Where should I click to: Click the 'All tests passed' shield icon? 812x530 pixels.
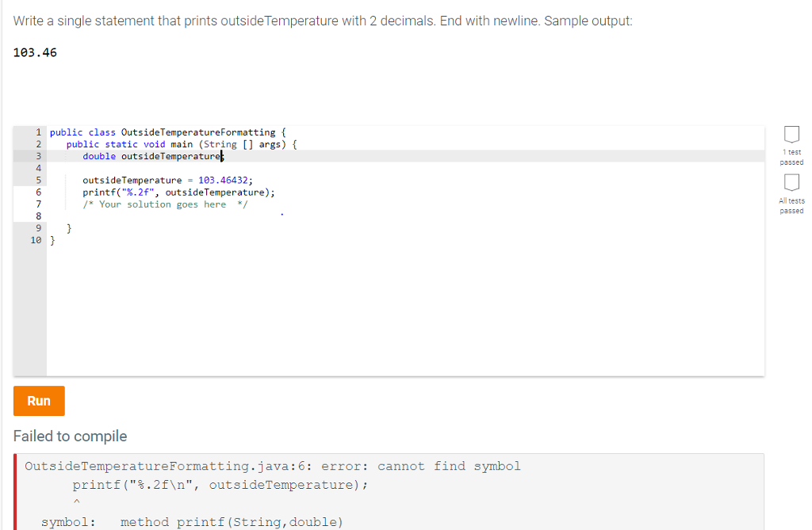pos(791,185)
